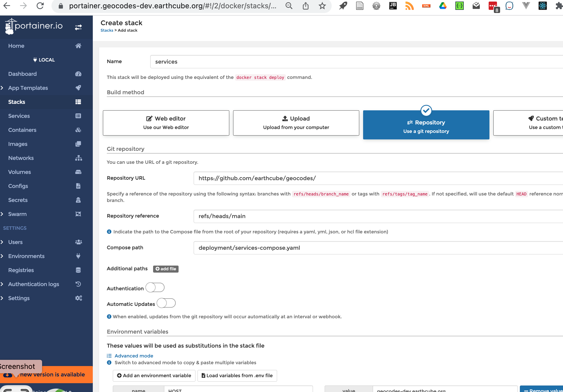
Task: Click the Networks sitemap icon
Action: tap(78, 158)
